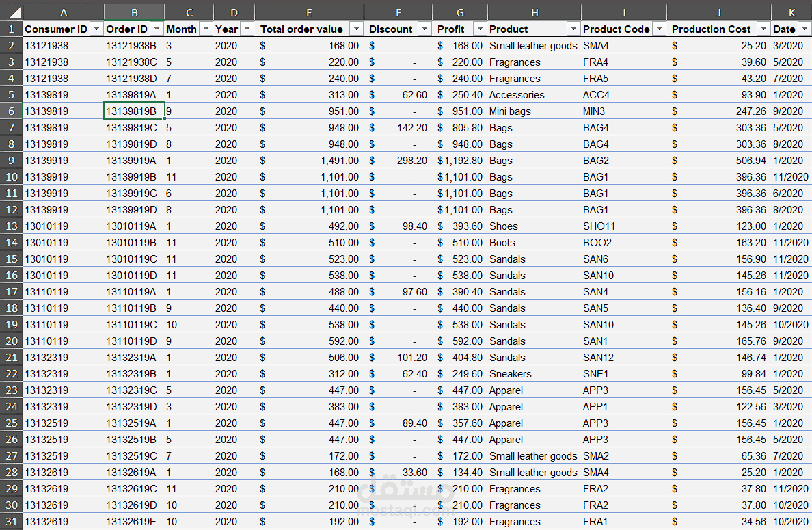This screenshot has width=812, height=530.
Task: Select Order ID cell 13132319D
Action: [x=134, y=407]
